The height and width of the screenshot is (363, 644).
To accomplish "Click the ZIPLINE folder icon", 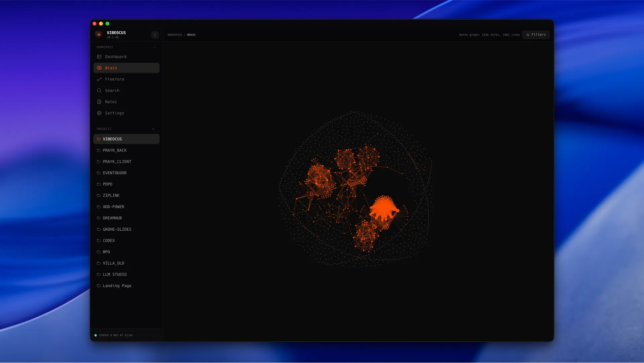I will [99, 195].
